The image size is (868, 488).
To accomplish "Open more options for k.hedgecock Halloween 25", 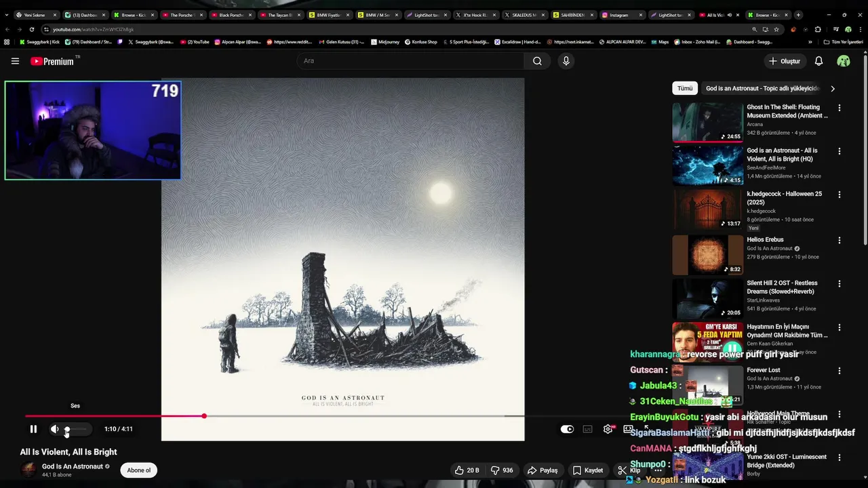I will point(840,195).
